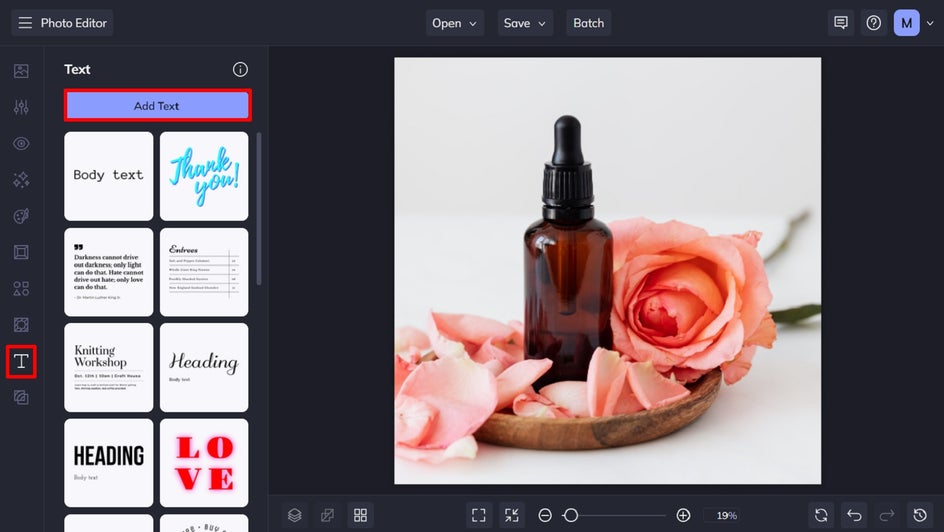Choose the bold HEADING template
944x532 pixels.
pyautogui.click(x=108, y=463)
